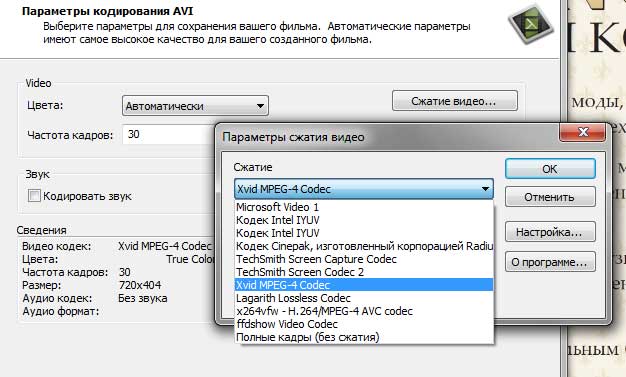Click the selected Xvid MPEG-4 Codec combo box
626x377 pixels.
coord(364,189)
